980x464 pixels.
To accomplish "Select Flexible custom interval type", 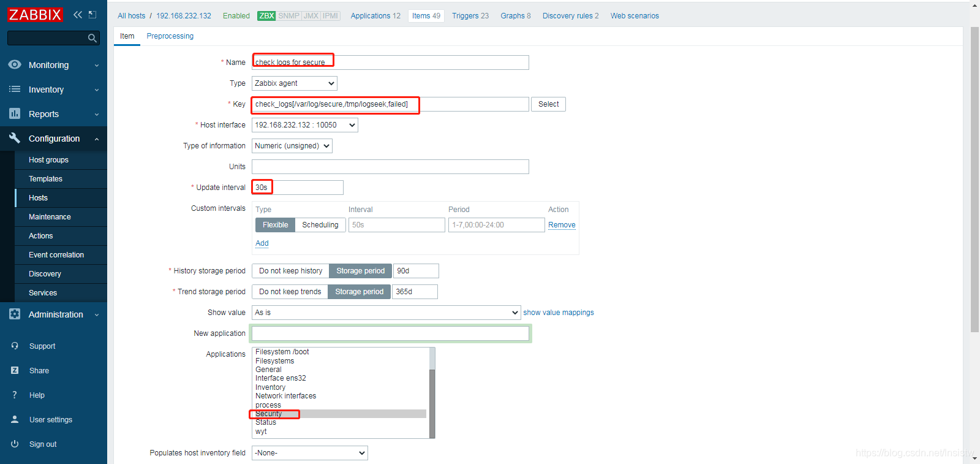I will (x=275, y=225).
